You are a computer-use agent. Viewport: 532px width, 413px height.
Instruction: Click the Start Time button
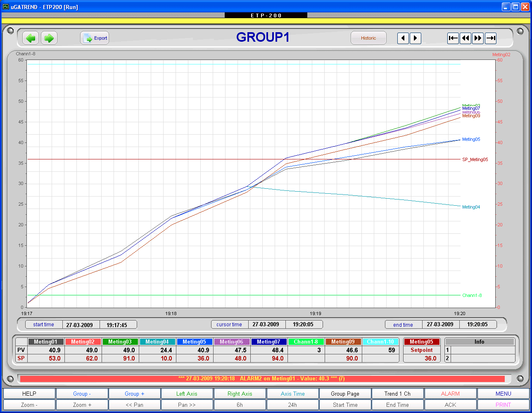click(345, 405)
